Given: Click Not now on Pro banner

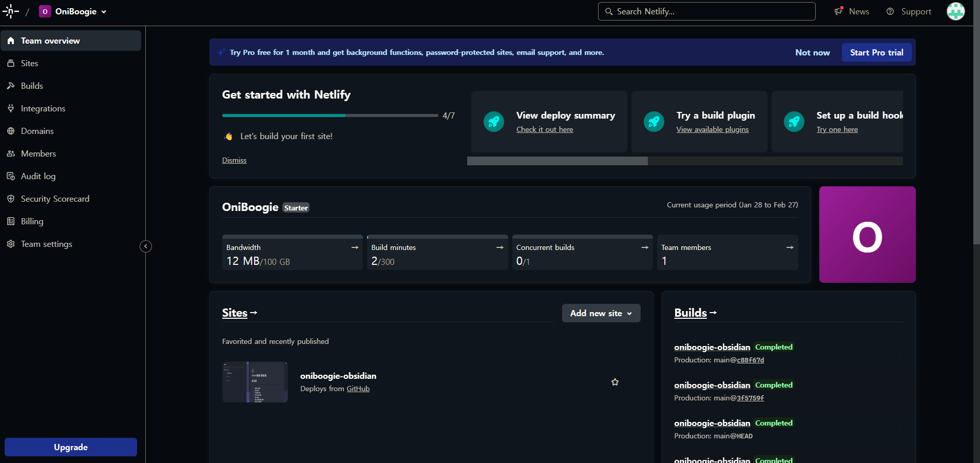Looking at the screenshot, I should (812, 52).
